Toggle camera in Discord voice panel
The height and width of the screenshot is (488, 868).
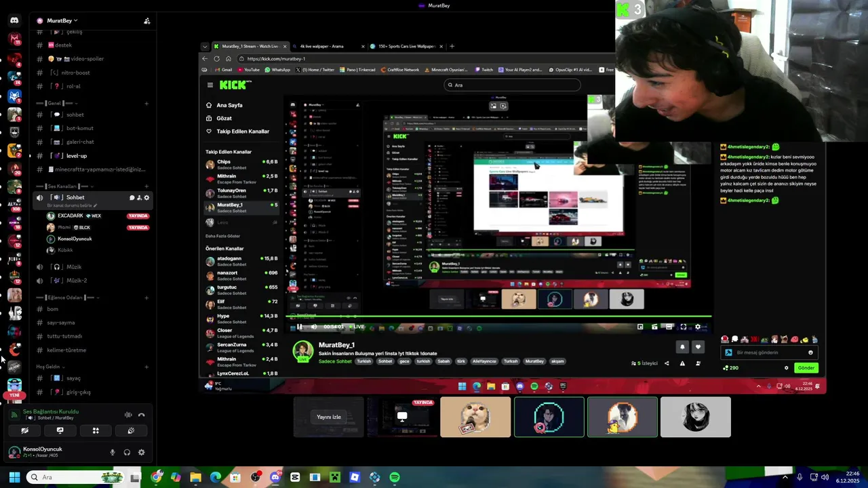coord(24,430)
